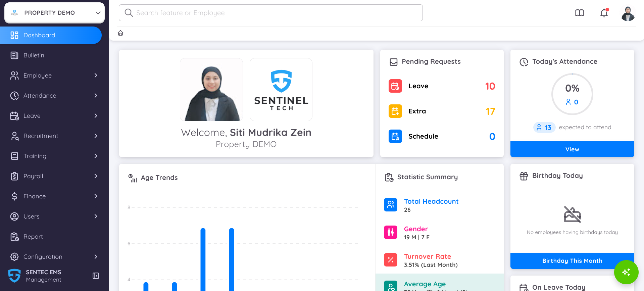Open the notification bell icon
The height and width of the screenshot is (291, 644).
pyautogui.click(x=604, y=13)
